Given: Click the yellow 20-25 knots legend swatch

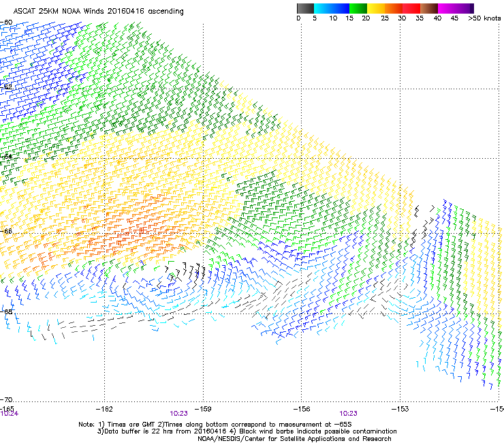Looking at the screenshot, I should click(x=376, y=8).
